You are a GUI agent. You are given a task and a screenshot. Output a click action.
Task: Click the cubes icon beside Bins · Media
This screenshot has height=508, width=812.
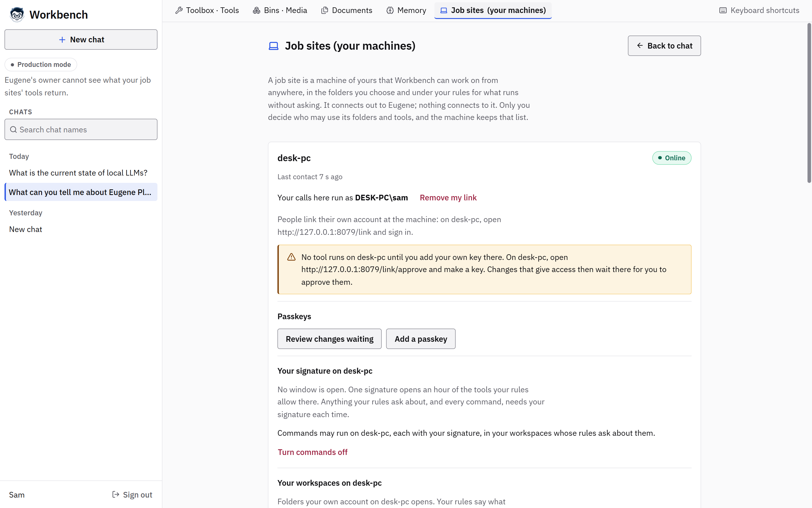click(257, 10)
